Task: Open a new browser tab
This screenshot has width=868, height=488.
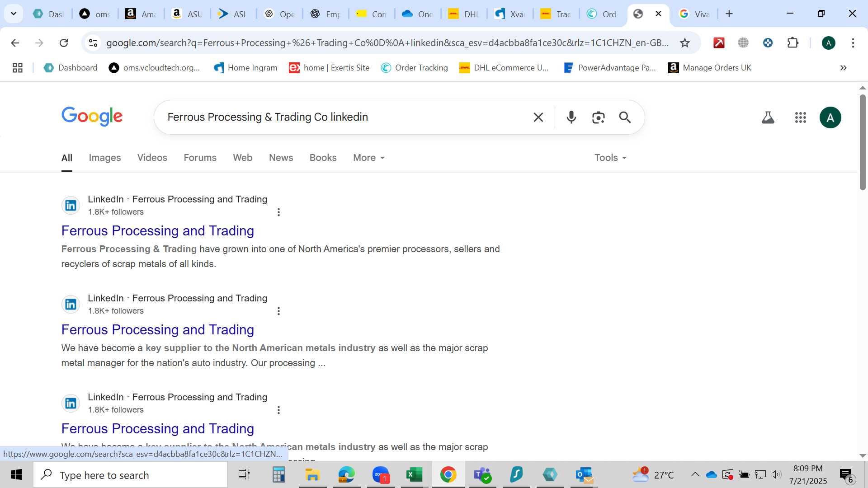Action: [729, 14]
